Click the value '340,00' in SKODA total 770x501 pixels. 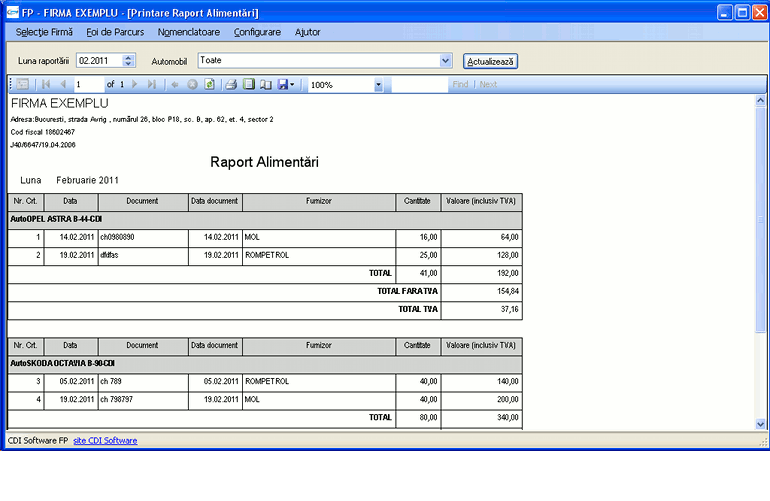click(x=508, y=418)
